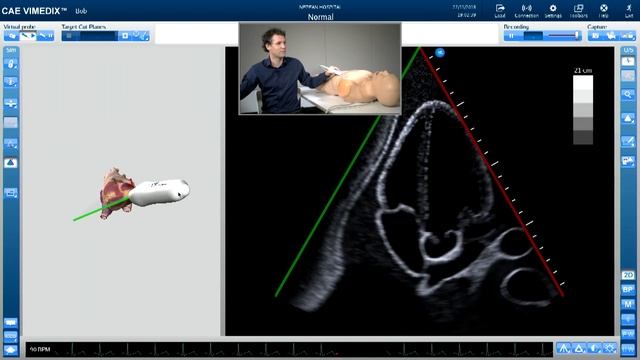Click the Target Cut Planes square button

tap(125, 36)
